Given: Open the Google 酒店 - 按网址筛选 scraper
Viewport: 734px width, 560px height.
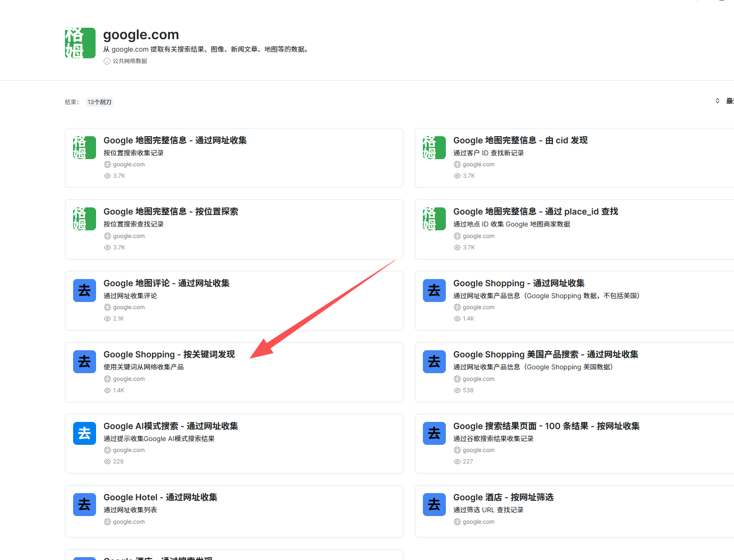Looking at the screenshot, I should pyautogui.click(x=503, y=497).
